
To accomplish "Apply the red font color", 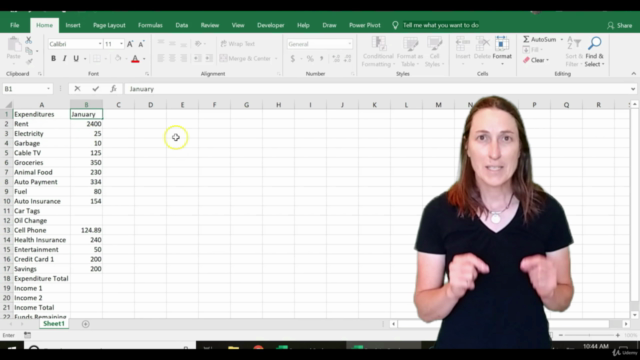I will (x=135, y=59).
